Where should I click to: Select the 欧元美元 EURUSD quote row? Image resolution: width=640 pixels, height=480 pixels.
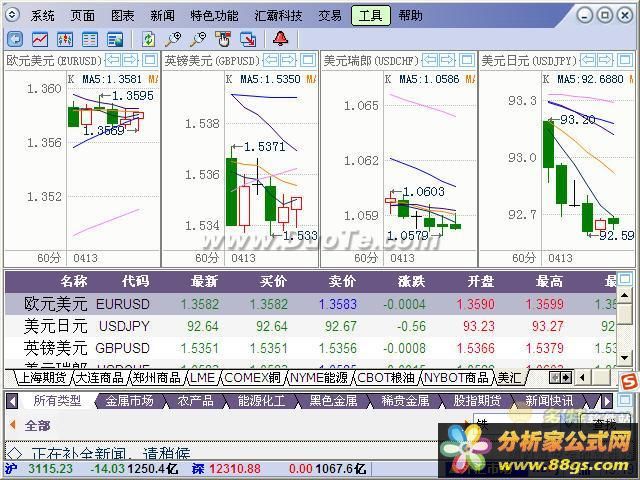(311, 304)
